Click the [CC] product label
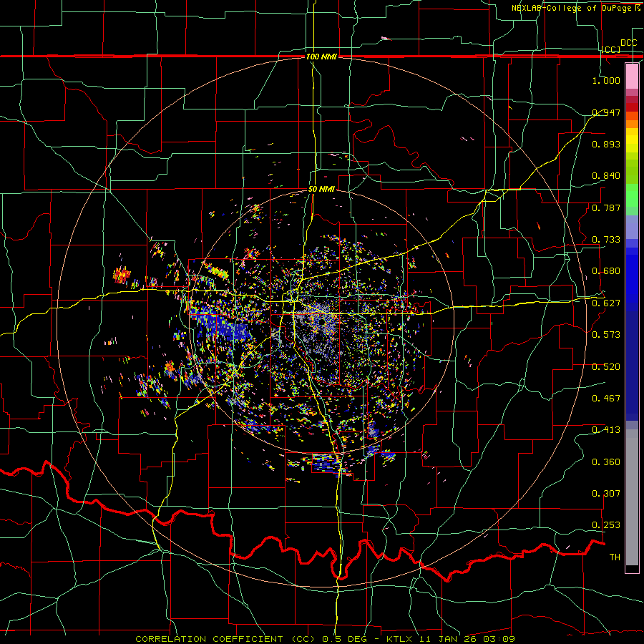Screen dimensions: 644x644 pos(611,49)
